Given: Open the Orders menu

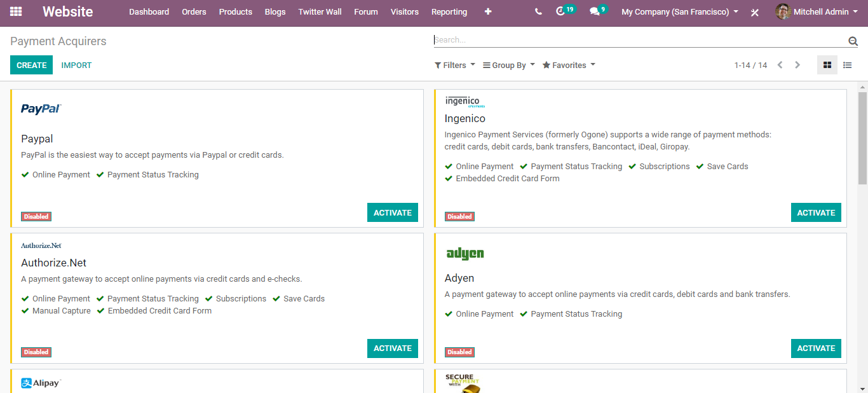Looking at the screenshot, I should (x=194, y=11).
